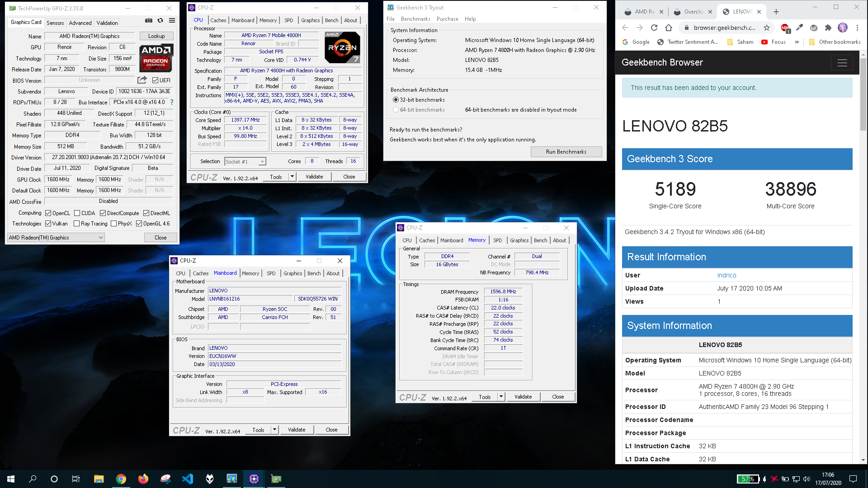Refresh GPU-Z sensor data icon
Viewport: 868px width, 488px height.
[160, 20]
